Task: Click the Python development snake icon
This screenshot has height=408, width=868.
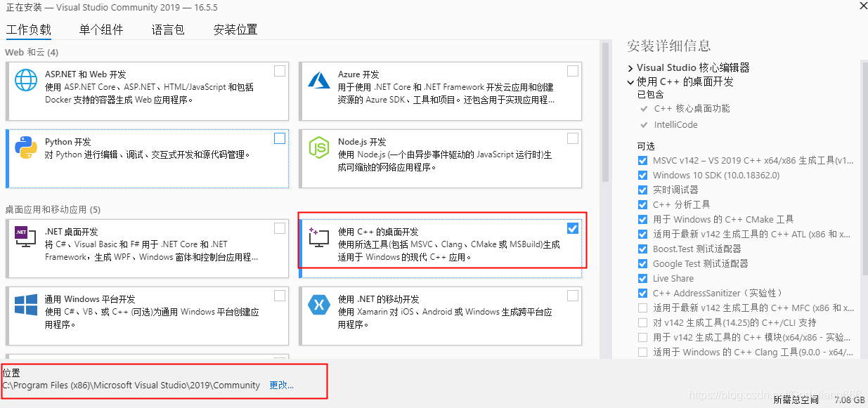Action: (26, 147)
